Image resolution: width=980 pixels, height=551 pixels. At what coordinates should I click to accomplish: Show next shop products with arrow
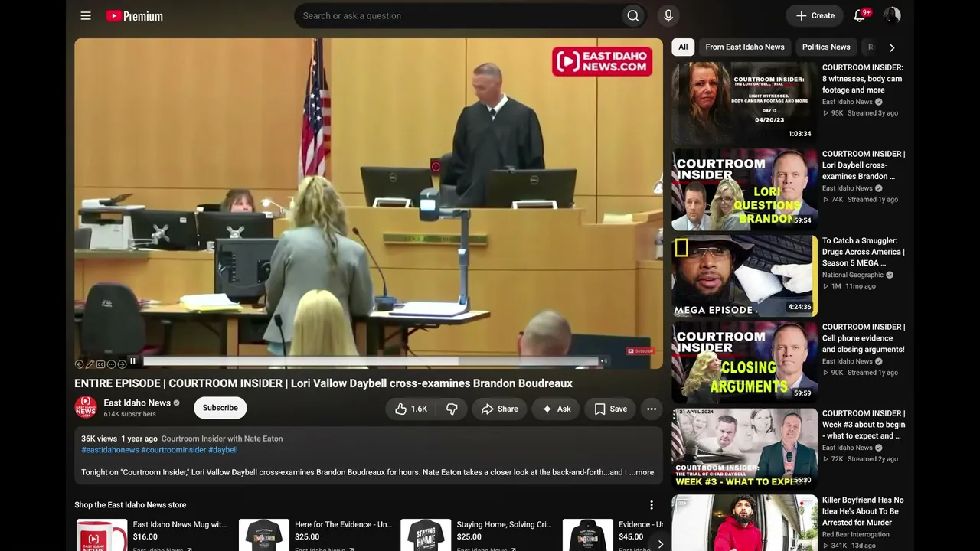click(660, 544)
